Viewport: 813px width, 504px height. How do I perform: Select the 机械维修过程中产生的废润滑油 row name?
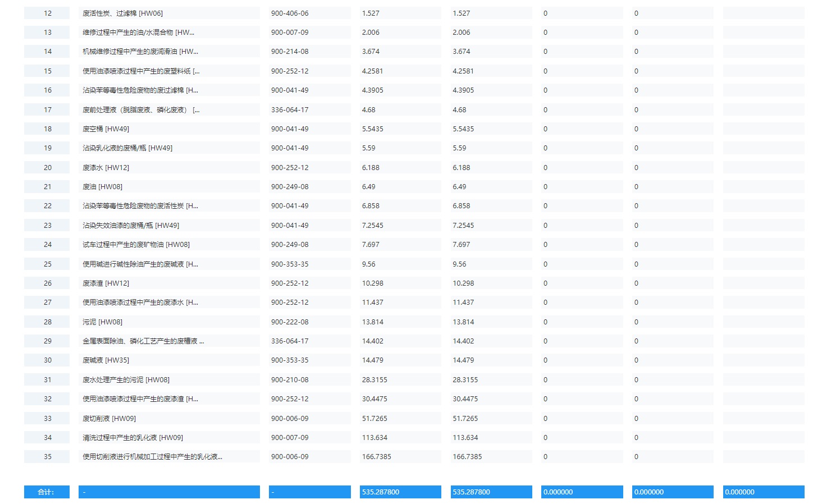point(140,52)
